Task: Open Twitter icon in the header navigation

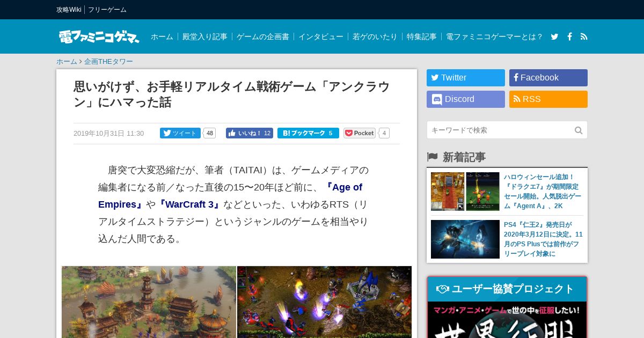Action: click(x=554, y=36)
